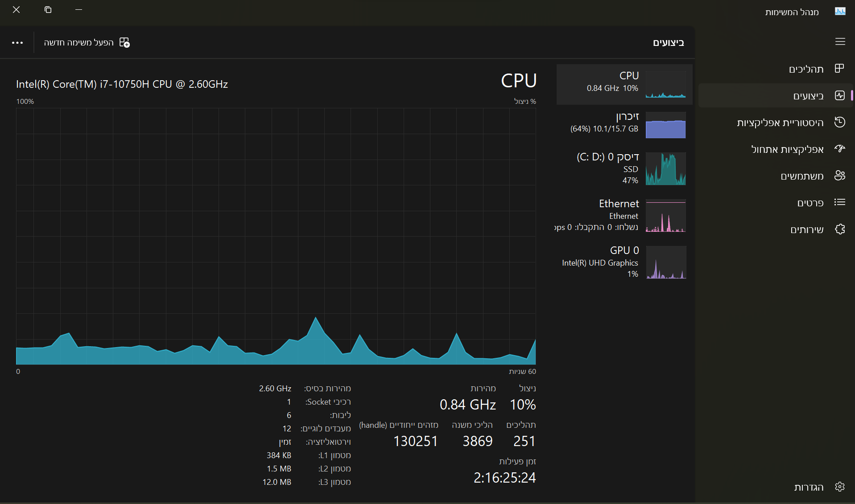Switch to היסטוריית אפליקציות tab
Image resolution: width=855 pixels, height=504 pixels.
[x=775, y=122]
